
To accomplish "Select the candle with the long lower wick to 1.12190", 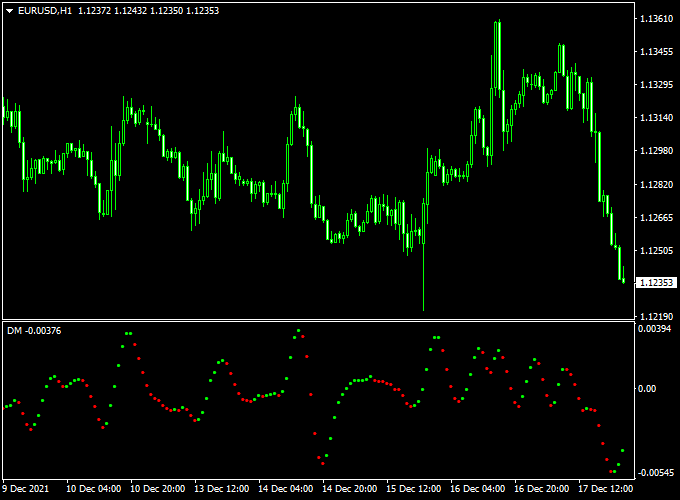I will tap(423, 257).
